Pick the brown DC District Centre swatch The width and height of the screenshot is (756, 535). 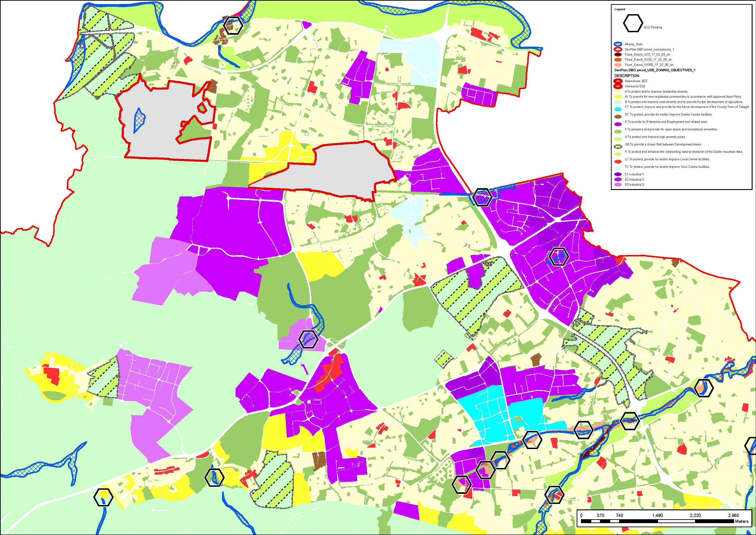point(618,117)
